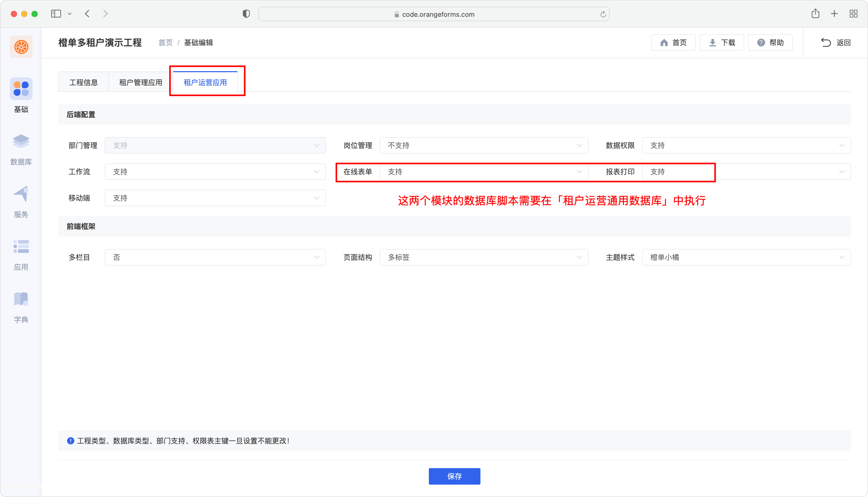Click the Share icon

coord(815,13)
